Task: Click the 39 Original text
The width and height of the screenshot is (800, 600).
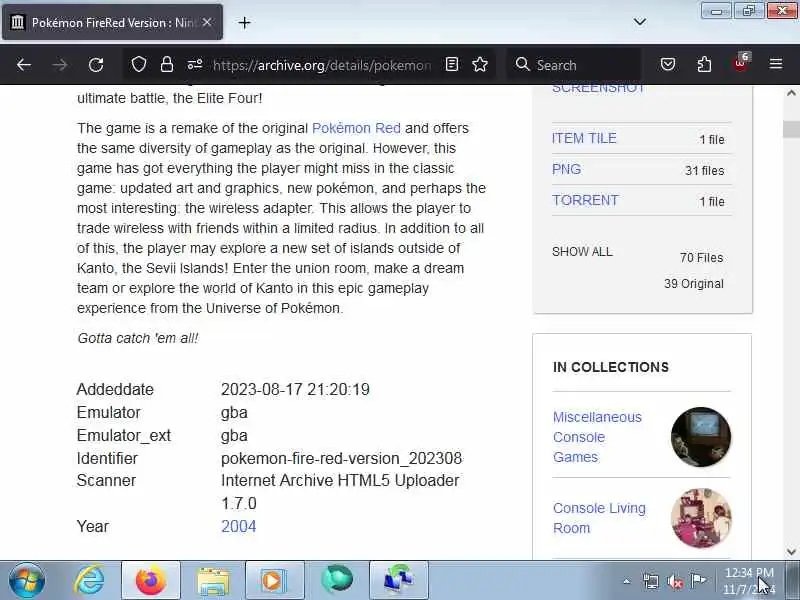Action: [x=693, y=284]
